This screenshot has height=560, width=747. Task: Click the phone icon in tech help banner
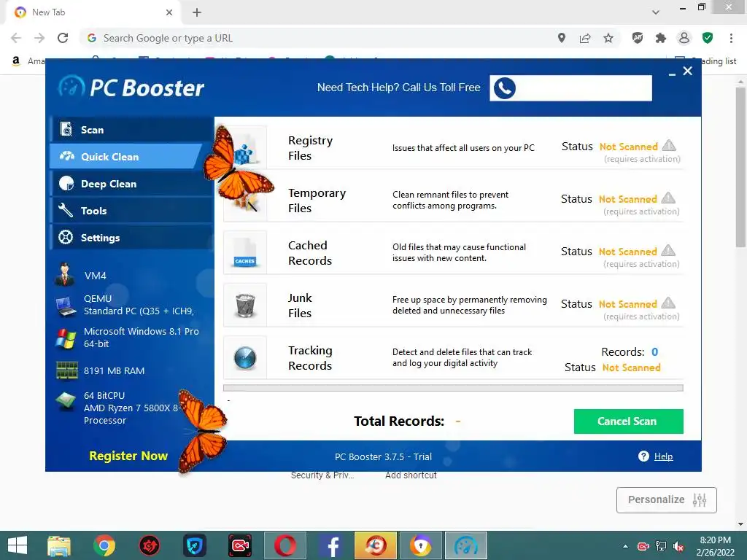point(505,88)
